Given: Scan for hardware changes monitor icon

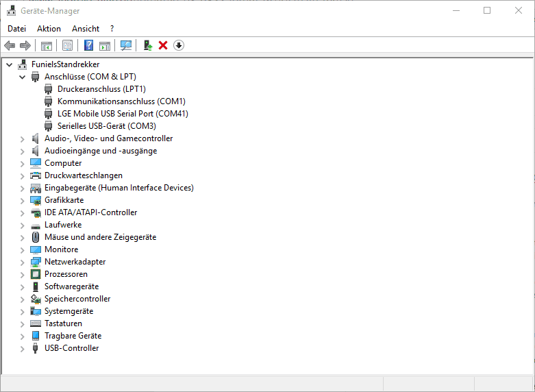Looking at the screenshot, I should pos(126,45).
